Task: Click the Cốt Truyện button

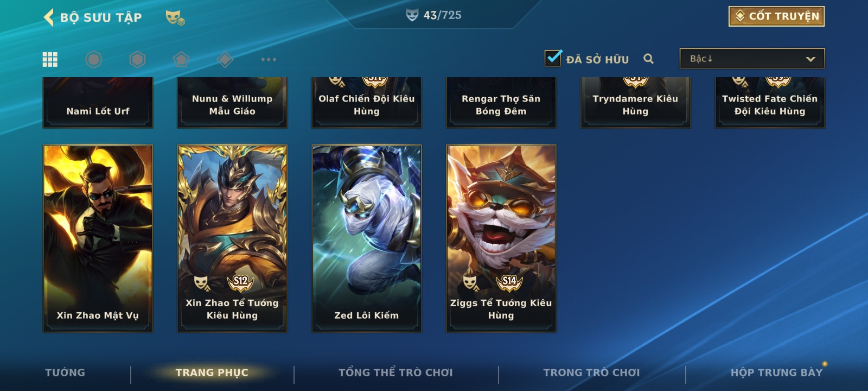Action: [776, 16]
